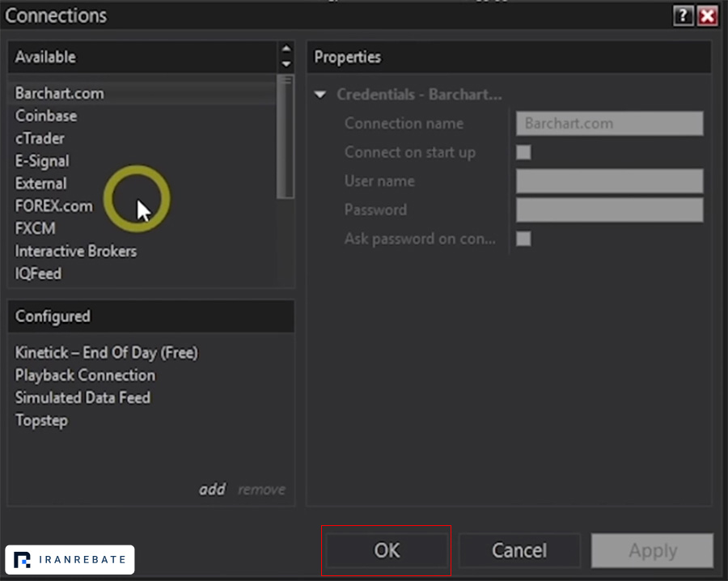Click the add link
The image size is (728, 581).
[212, 489]
